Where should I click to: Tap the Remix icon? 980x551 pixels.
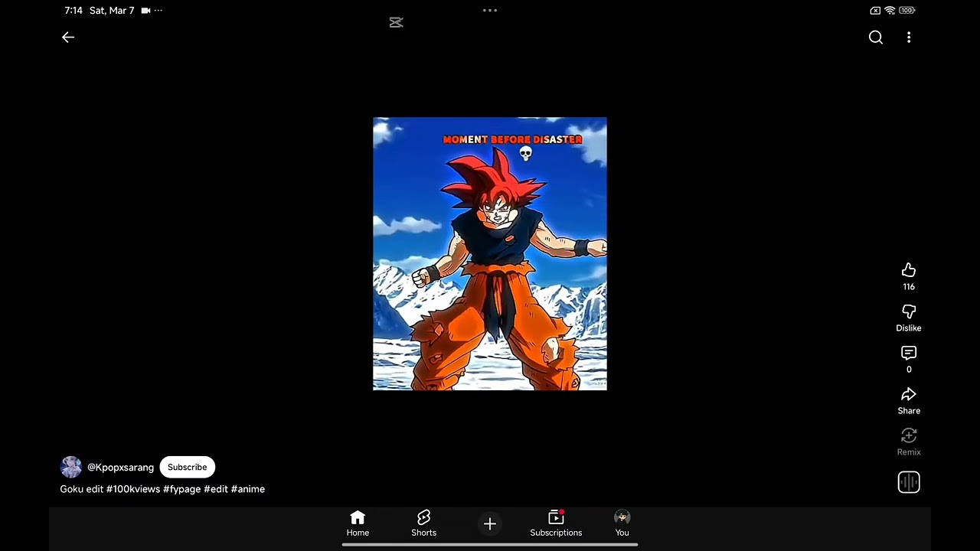(909, 435)
